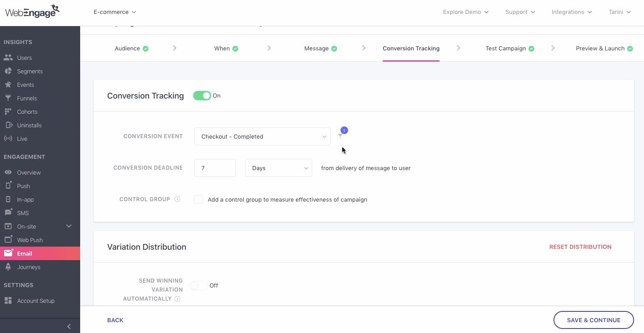Click the Email envelope icon
Image resolution: width=644 pixels, height=333 pixels.
tap(8, 253)
